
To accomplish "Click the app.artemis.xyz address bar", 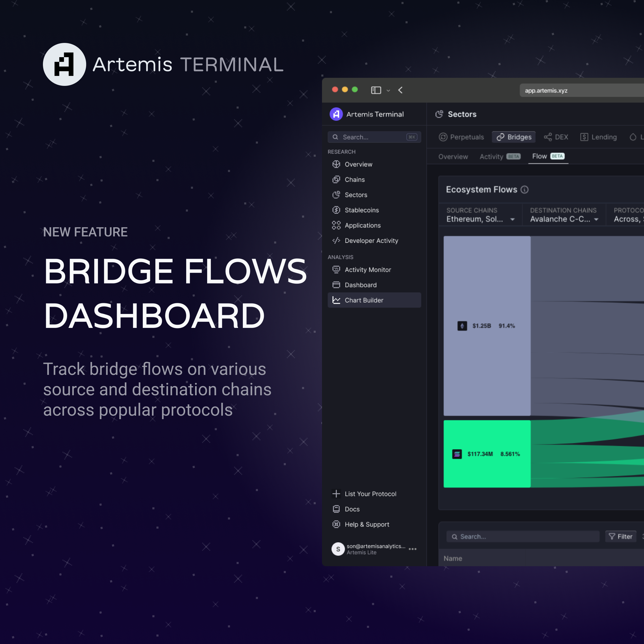I will click(x=582, y=90).
